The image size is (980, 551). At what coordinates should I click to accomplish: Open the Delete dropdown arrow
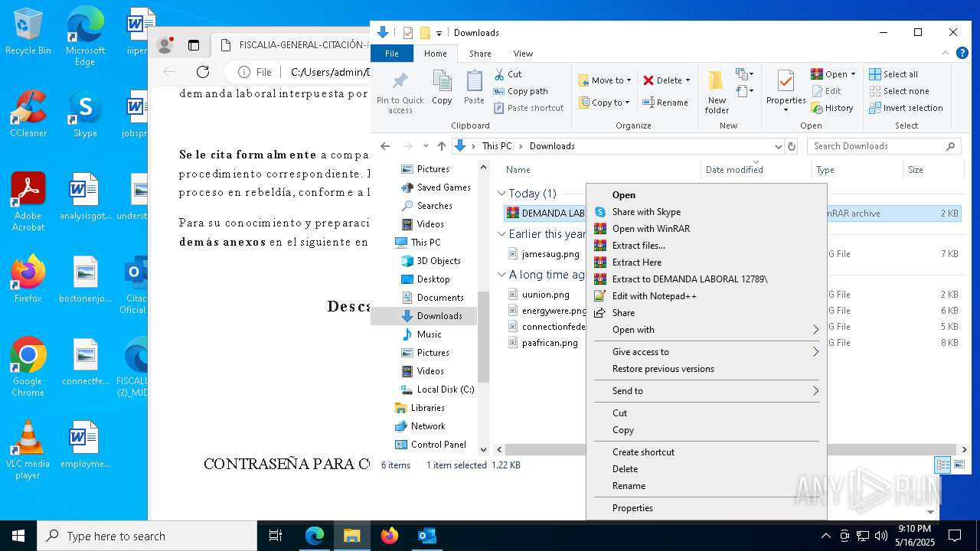[x=688, y=80]
